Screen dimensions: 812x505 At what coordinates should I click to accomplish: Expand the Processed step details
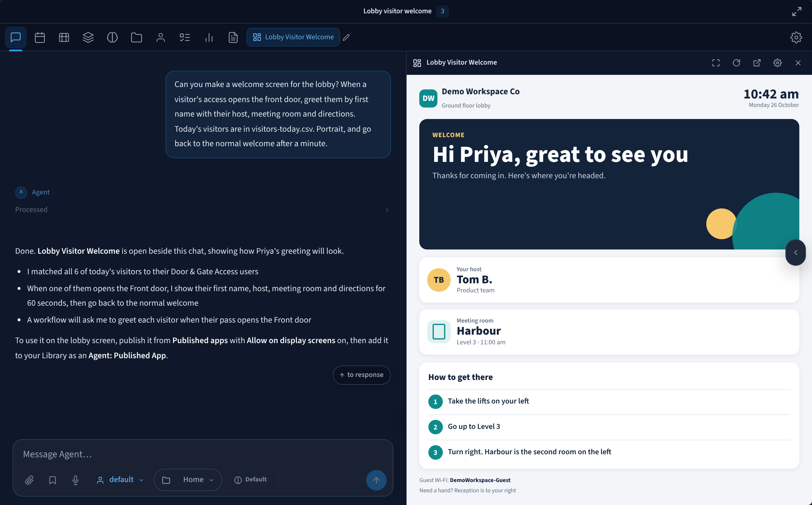click(202, 210)
